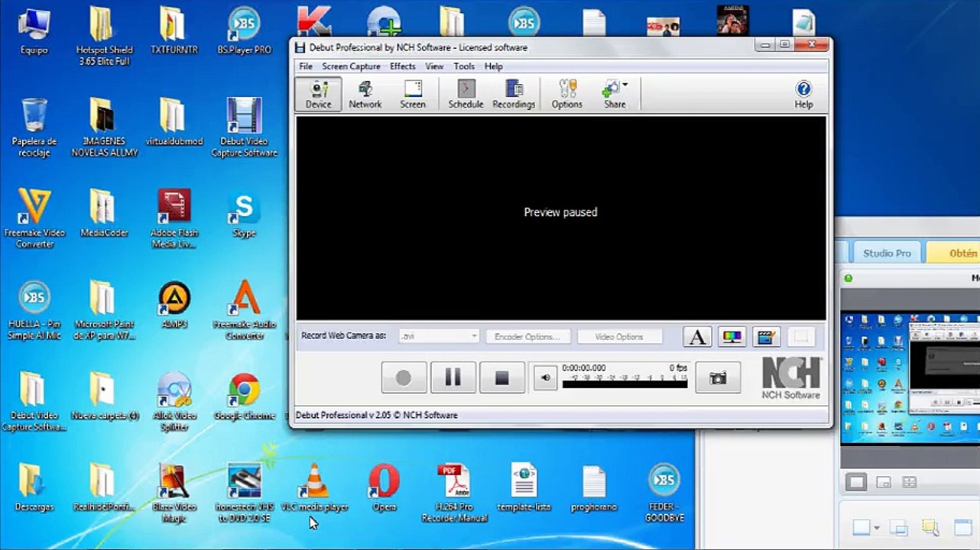The width and height of the screenshot is (980, 550).
Task: Open the View menu
Action: tap(434, 66)
